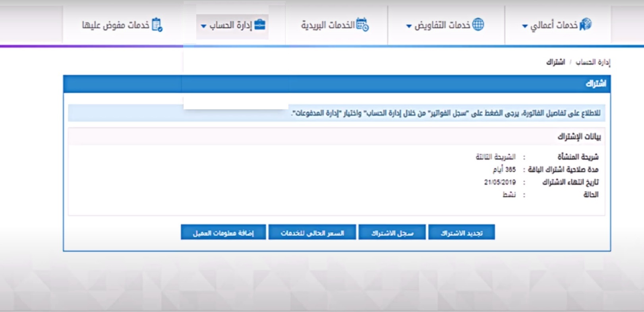
Task: Click the شريحة المنشأة label
Action: (x=578, y=157)
